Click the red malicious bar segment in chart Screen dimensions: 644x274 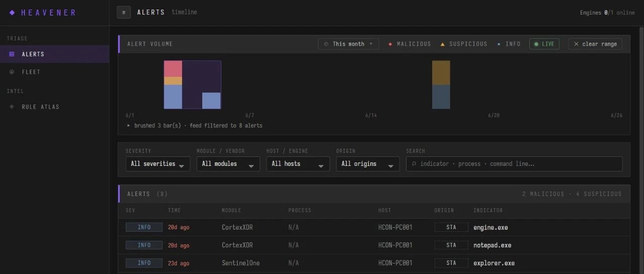click(x=173, y=69)
